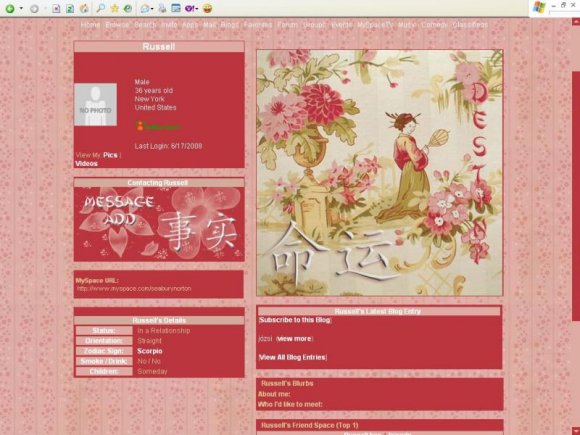This screenshot has height=435, width=580.
Task: Click the Refresh page icon
Action: [x=70, y=9]
